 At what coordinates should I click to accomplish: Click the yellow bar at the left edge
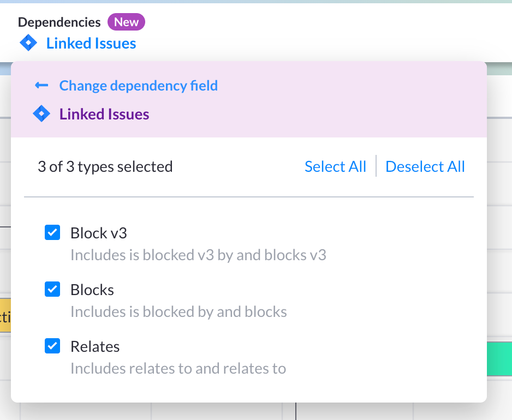tap(5, 316)
